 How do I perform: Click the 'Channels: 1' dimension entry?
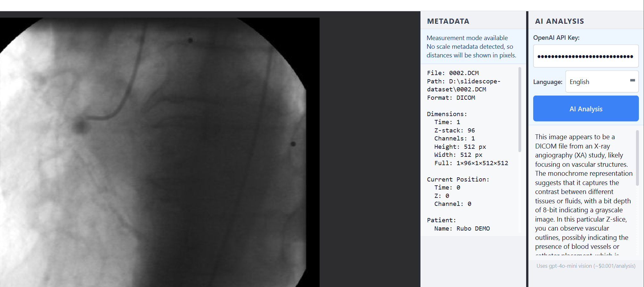(454, 138)
